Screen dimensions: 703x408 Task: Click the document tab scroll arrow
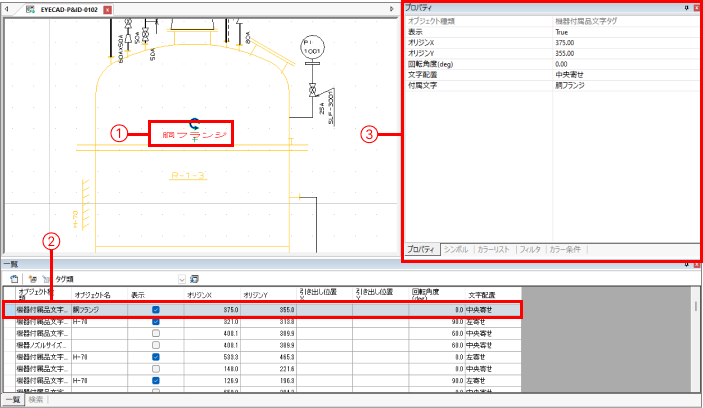(x=391, y=9)
